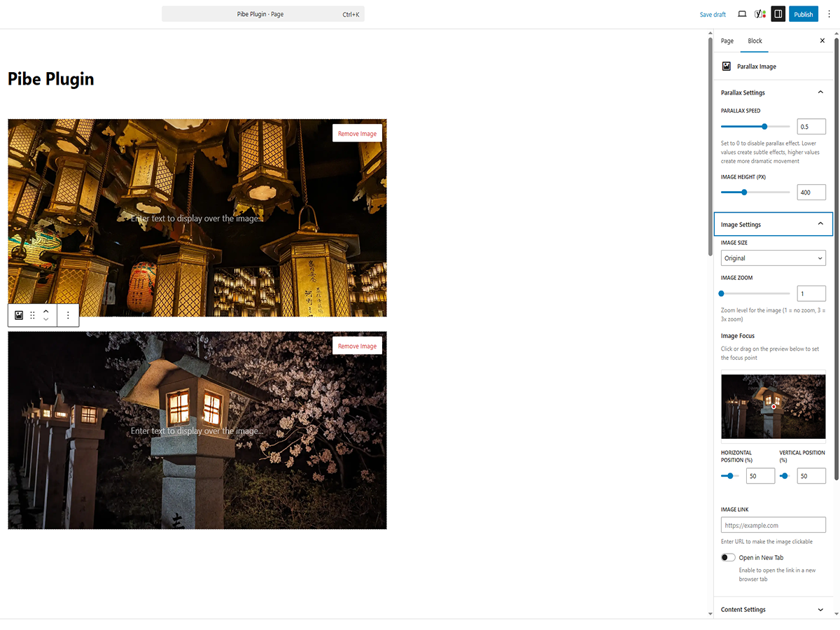Screen dimensions: 840x630
Task: Grab the drag handle in block toolbar
Action: pyautogui.click(x=32, y=315)
